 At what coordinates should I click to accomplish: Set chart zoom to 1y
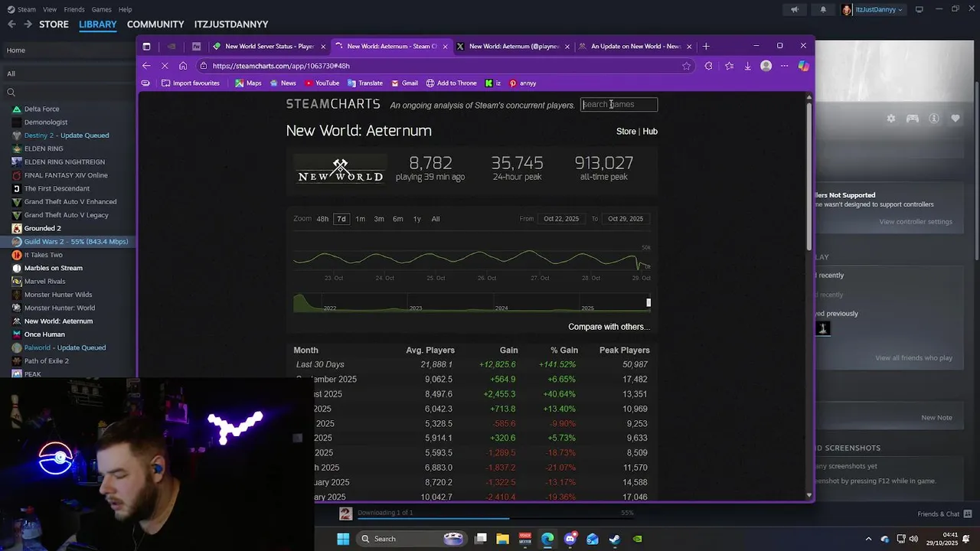click(x=416, y=219)
